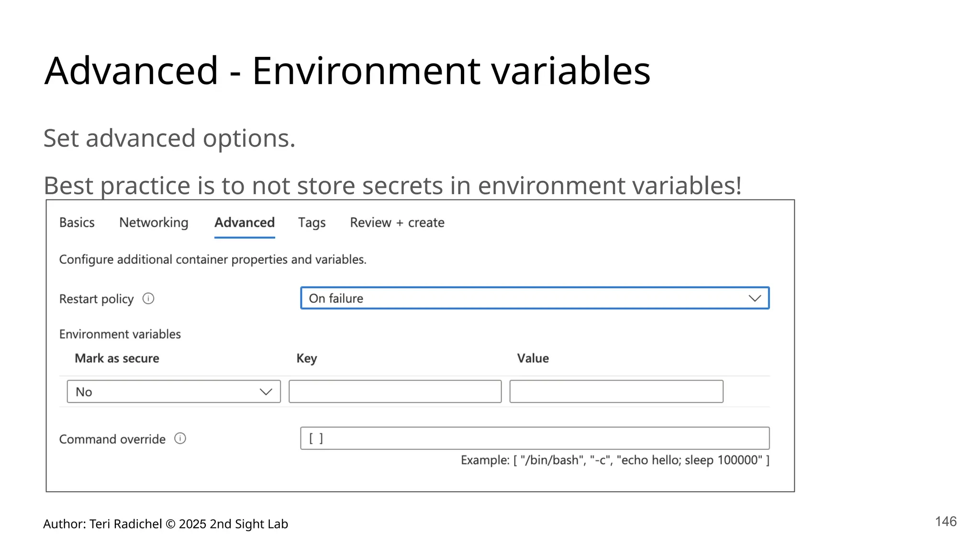Click the Command override input box
Viewport: 980px width, 551px height.
(535, 438)
